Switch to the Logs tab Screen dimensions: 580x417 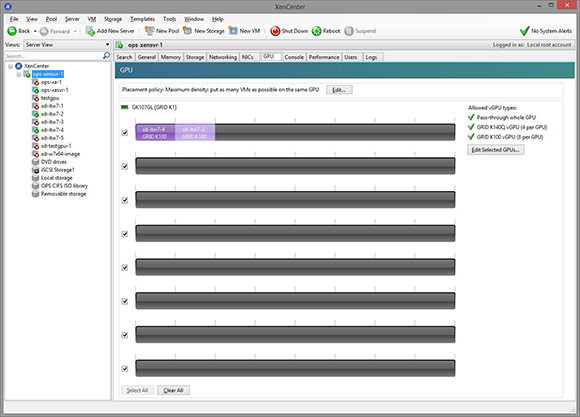(371, 57)
